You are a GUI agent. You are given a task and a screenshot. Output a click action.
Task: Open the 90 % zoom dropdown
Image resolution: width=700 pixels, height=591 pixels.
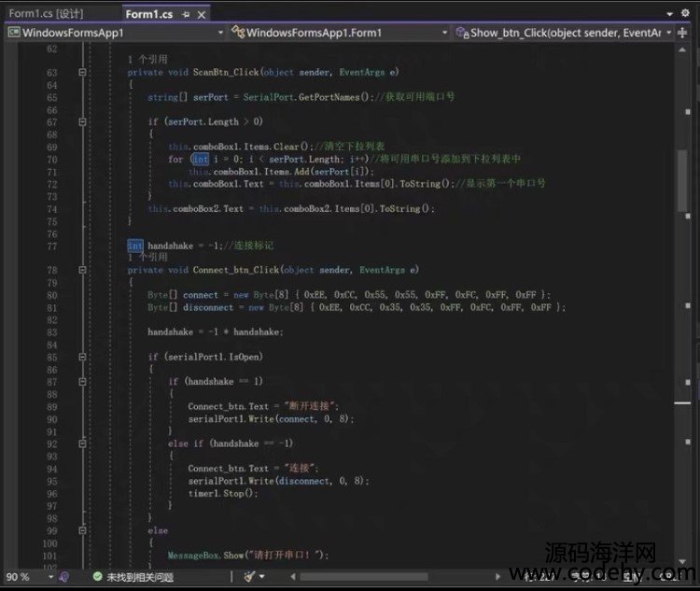tap(51, 577)
